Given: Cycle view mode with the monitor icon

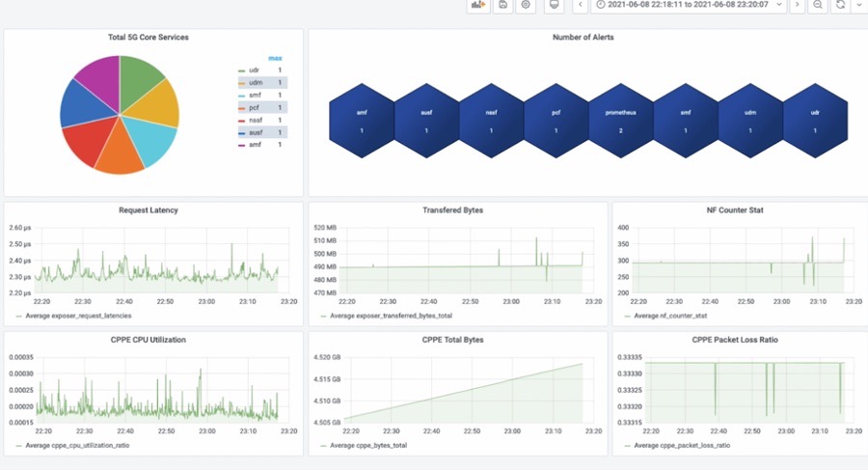Looking at the screenshot, I should tap(554, 6).
